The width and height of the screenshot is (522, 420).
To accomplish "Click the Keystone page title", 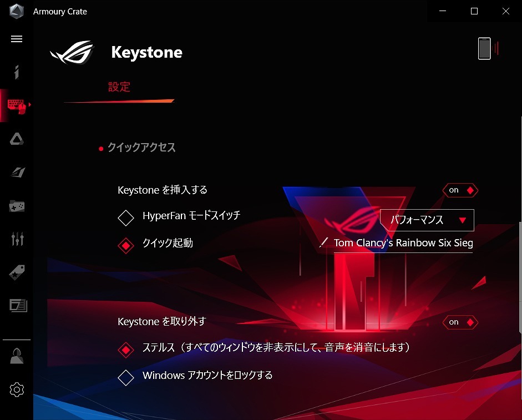I will tap(147, 52).
